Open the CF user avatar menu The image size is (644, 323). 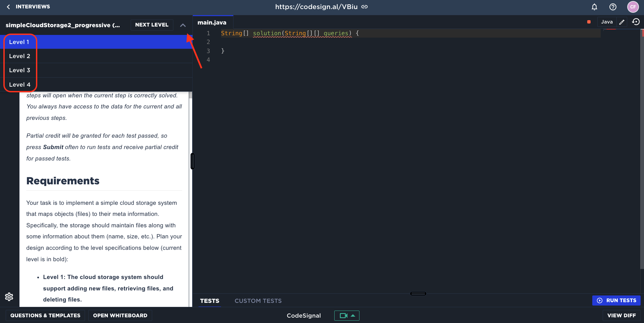(x=633, y=7)
